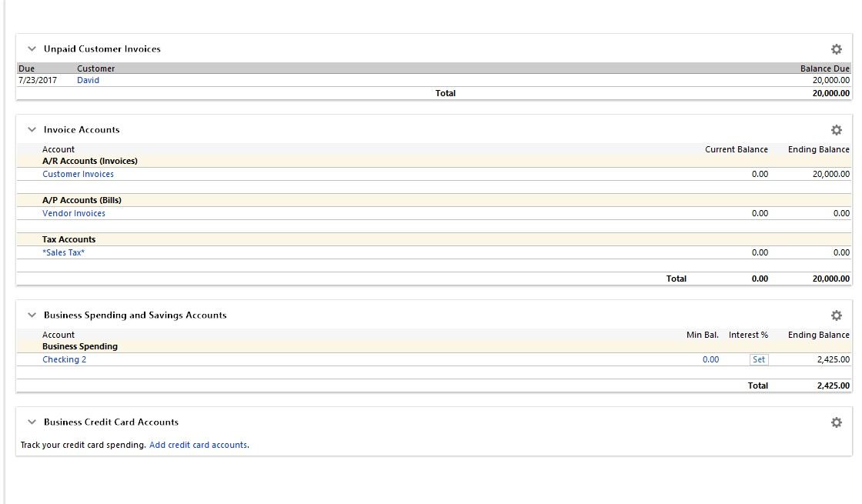862x504 pixels.
Task: Click the Balance Due column header
Action: point(824,68)
